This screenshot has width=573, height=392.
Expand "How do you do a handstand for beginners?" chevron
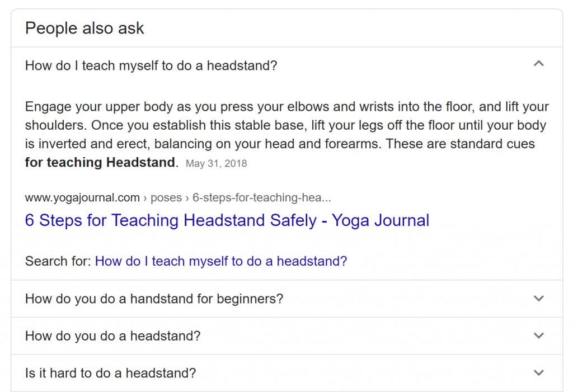538,299
